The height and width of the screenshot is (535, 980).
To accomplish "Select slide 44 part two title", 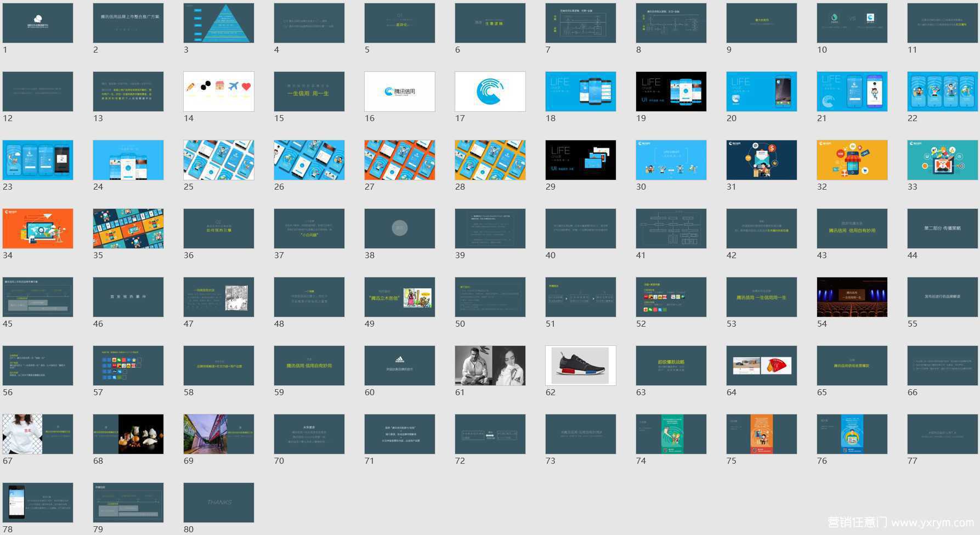I will pyautogui.click(x=943, y=229).
